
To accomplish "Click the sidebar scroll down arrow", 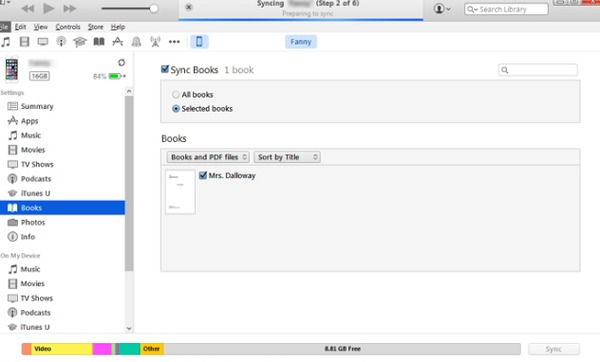I will [129, 328].
